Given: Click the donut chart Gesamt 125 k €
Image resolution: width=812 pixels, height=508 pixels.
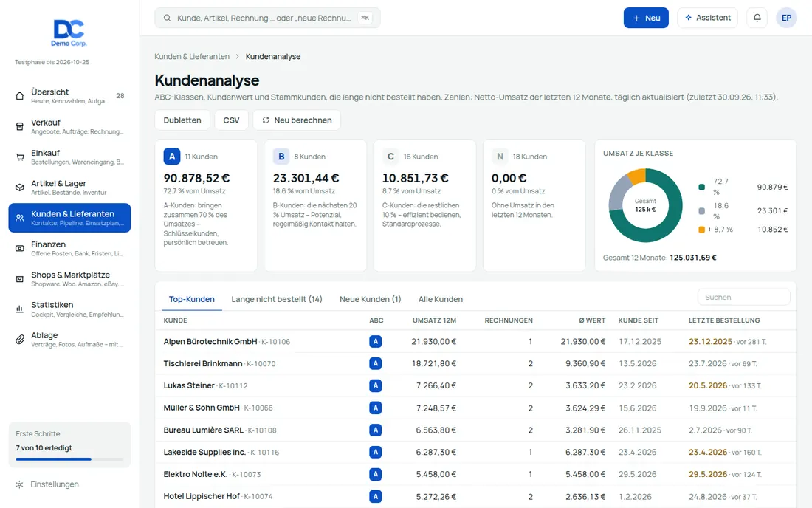Looking at the screenshot, I should [x=645, y=205].
